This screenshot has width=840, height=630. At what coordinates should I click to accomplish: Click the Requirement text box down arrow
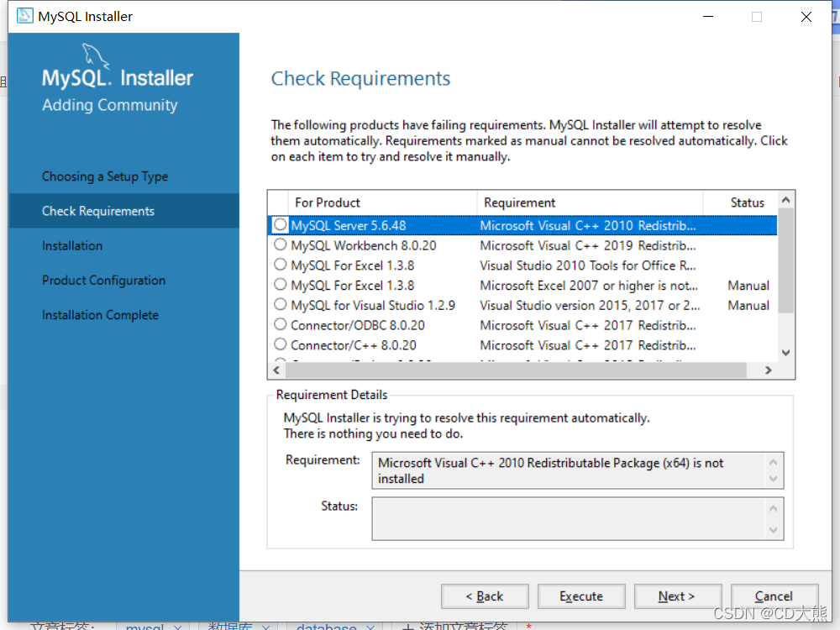click(773, 479)
